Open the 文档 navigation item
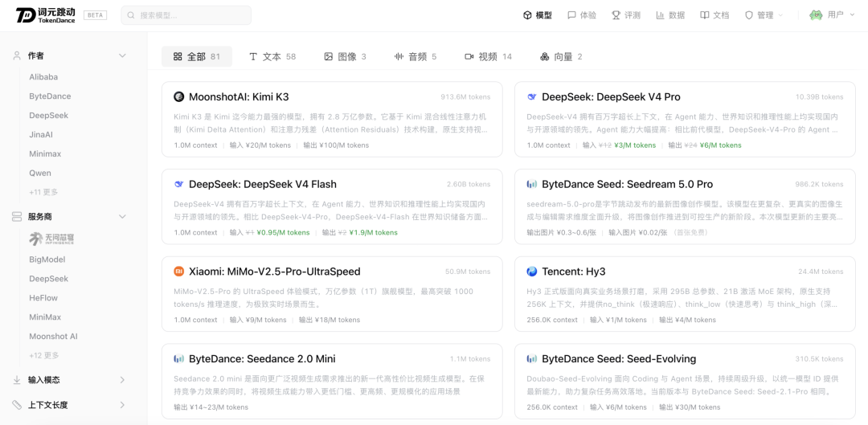868x425 pixels. tap(714, 15)
